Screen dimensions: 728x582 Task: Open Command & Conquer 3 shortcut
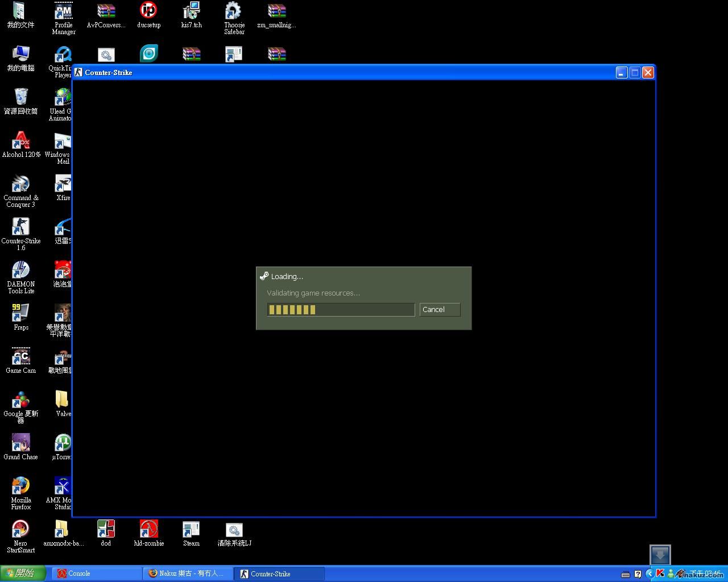pyautogui.click(x=21, y=184)
